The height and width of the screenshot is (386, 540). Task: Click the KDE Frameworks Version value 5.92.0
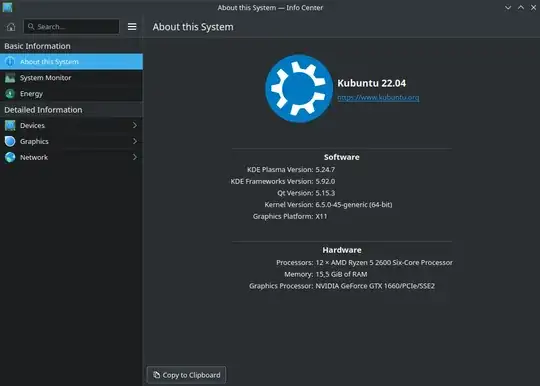coord(325,181)
